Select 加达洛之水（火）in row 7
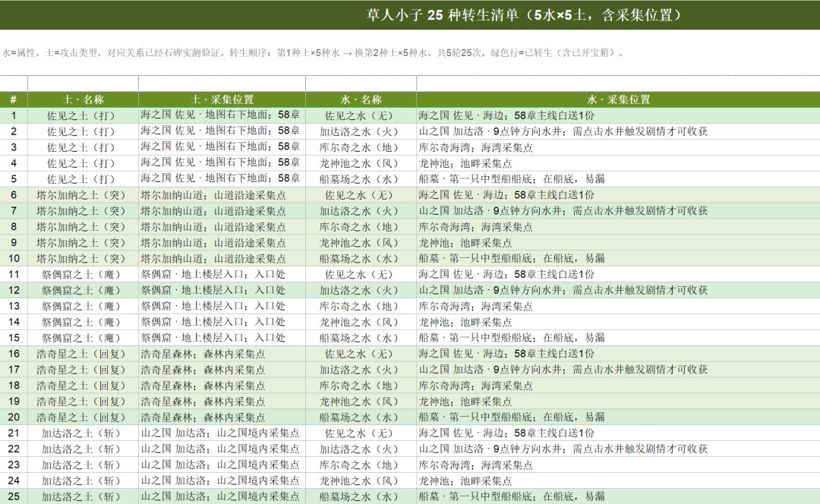Screen dimensions: 820x504 click(x=361, y=211)
